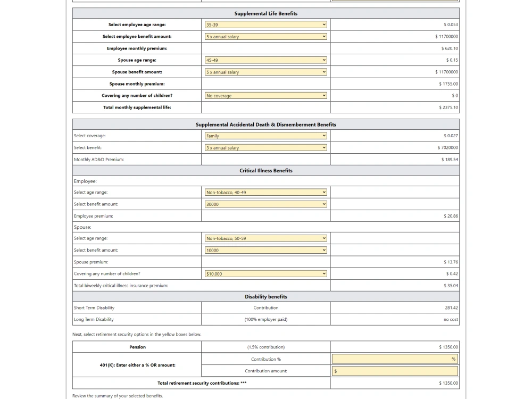Open critical illness children coverage dropdown showing $10,000
This screenshot has height=399, width=532.
265,274
